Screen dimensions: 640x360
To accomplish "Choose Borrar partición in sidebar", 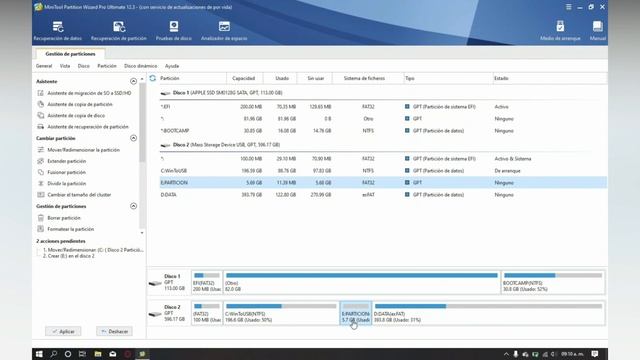I will [x=59, y=218].
